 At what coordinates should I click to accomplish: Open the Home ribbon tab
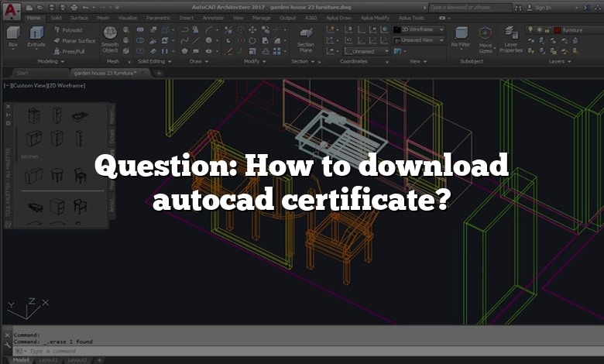tap(33, 18)
